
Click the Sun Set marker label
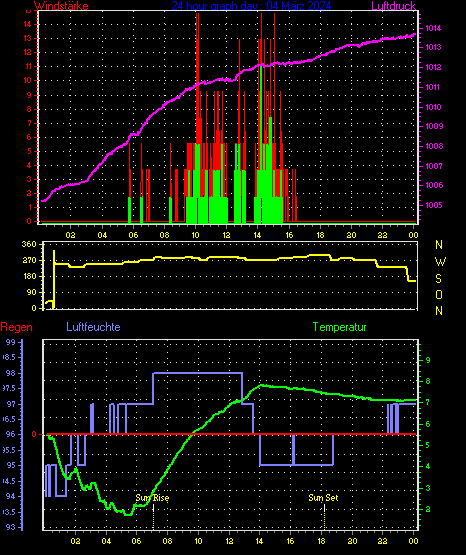tap(323, 498)
